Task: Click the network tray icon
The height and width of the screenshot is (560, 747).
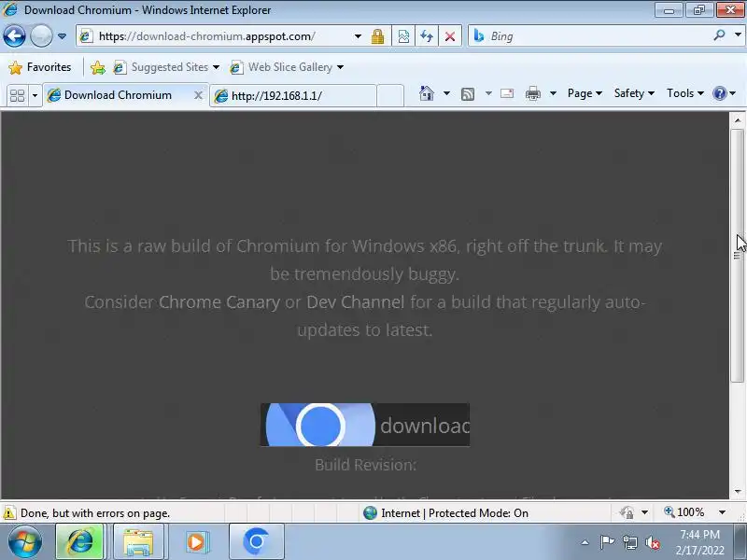Action: pos(629,542)
